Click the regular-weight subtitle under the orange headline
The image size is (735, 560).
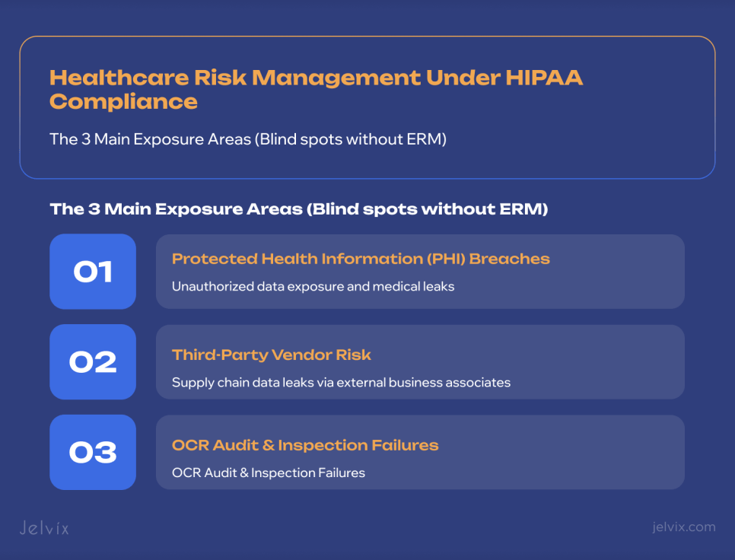(x=248, y=139)
